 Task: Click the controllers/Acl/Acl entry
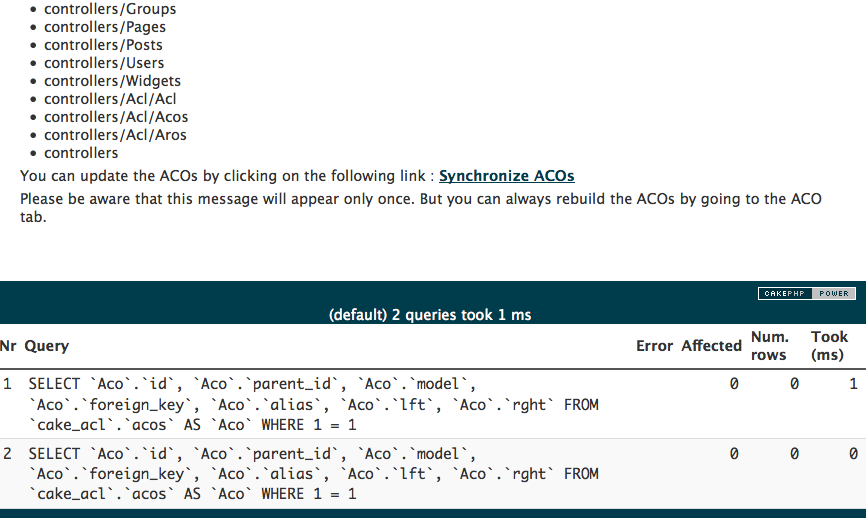point(110,99)
